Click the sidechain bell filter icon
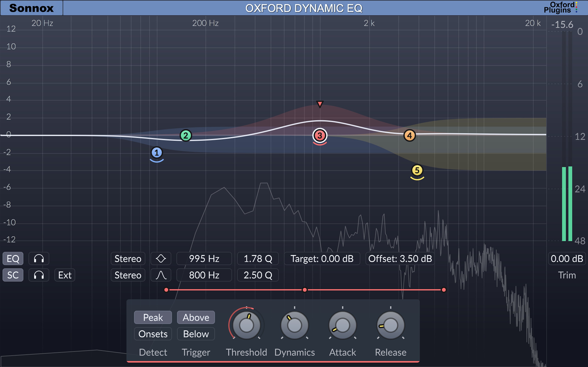 (161, 275)
